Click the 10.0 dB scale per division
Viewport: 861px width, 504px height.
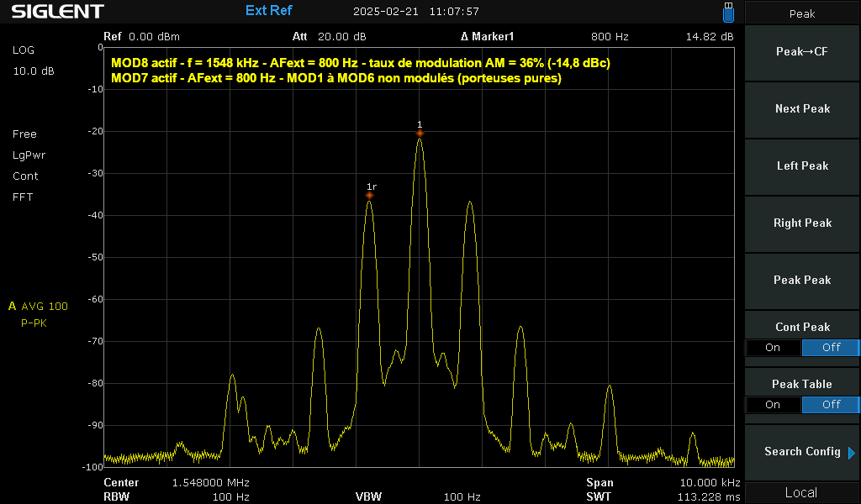click(34, 71)
